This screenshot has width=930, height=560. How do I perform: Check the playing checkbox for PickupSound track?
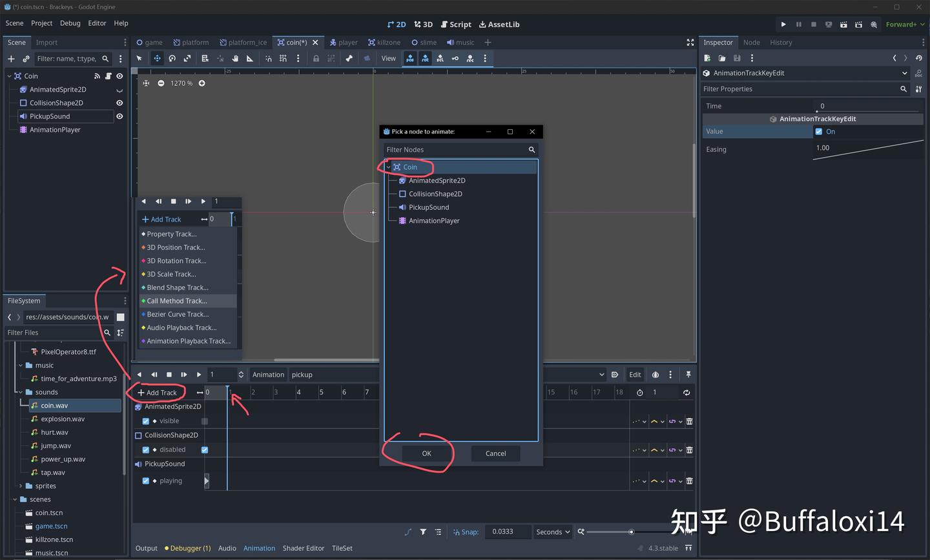coord(146,481)
